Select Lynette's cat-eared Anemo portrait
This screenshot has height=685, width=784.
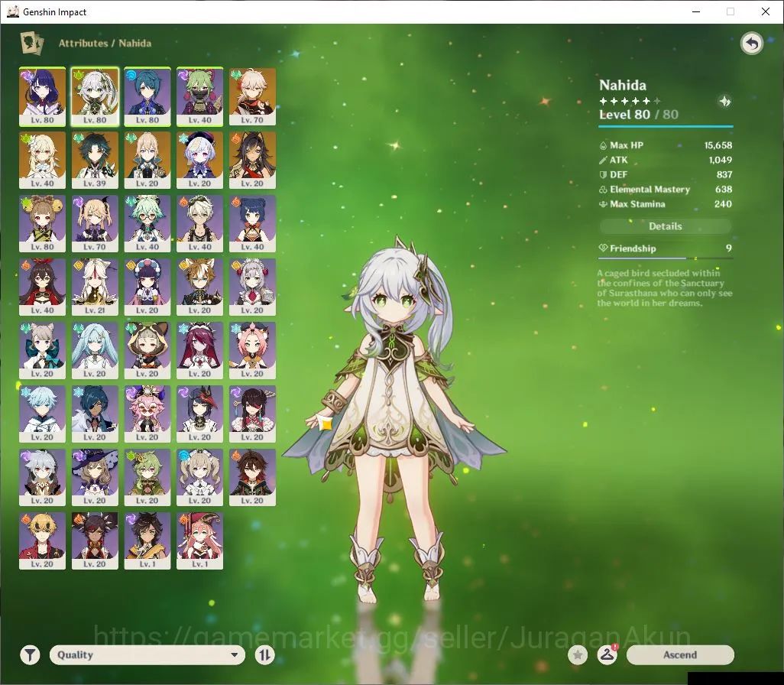(x=43, y=351)
